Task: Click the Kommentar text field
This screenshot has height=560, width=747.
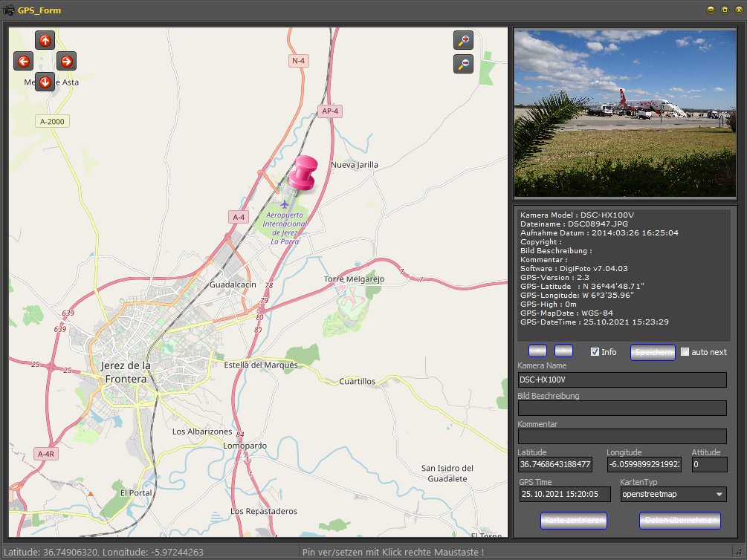Action: (x=622, y=436)
